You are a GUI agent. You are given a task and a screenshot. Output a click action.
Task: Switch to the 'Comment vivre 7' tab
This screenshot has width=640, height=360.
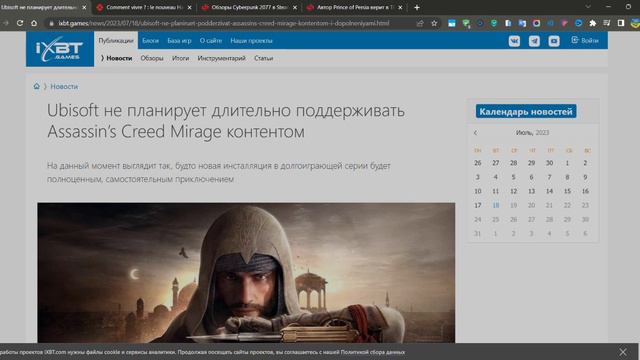click(x=144, y=7)
